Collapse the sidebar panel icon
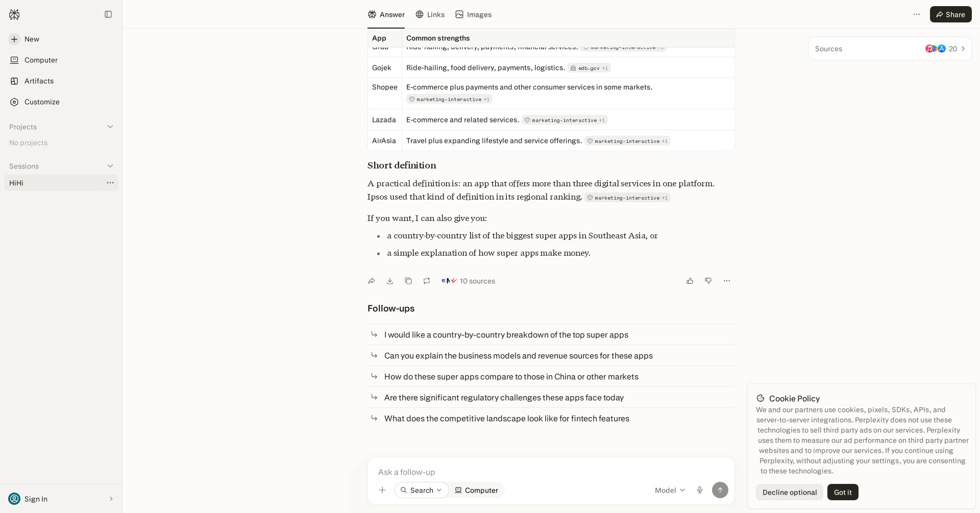The image size is (980, 513). 108,14
